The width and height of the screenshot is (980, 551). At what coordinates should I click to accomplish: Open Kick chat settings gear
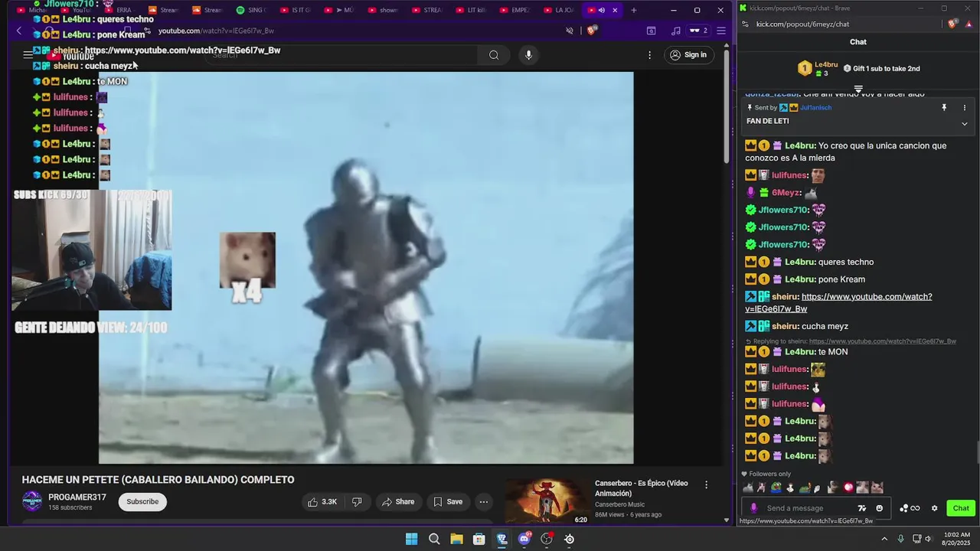(x=934, y=508)
